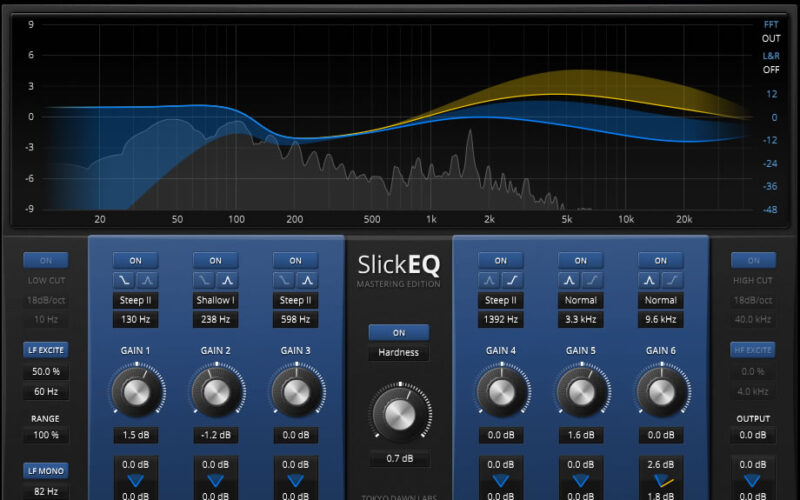Change the L&R display setting labeled OFF

click(x=770, y=70)
